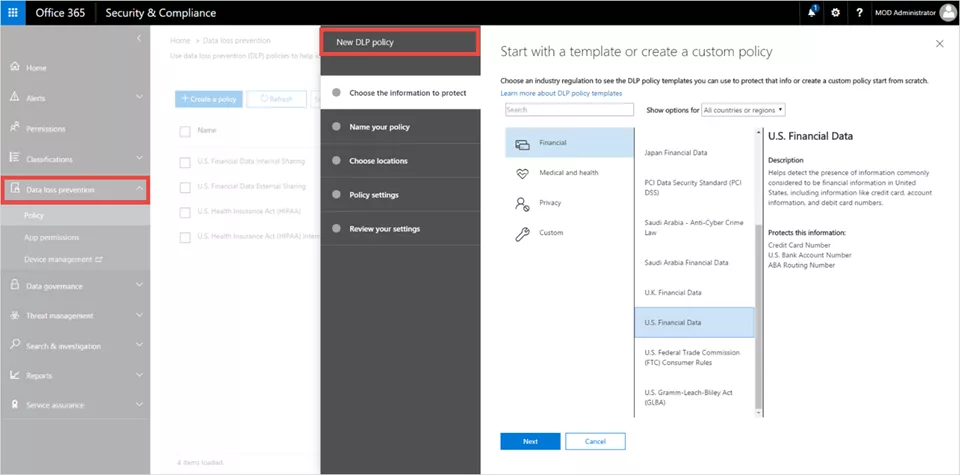The width and height of the screenshot is (960, 475).
Task: Click Create a policy button
Action: tap(209, 99)
